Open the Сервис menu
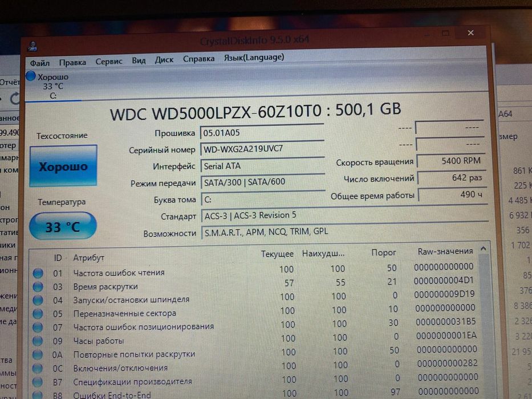The width and height of the screenshot is (532, 399). [x=109, y=62]
